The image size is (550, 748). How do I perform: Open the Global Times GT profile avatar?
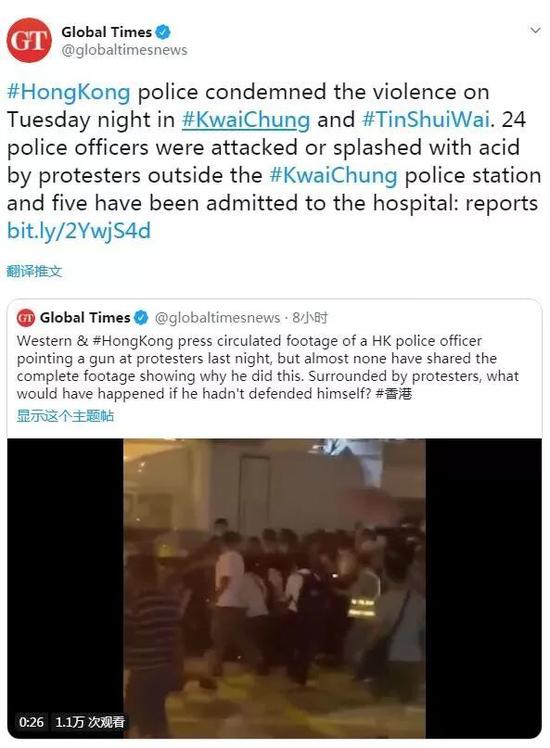(x=29, y=40)
